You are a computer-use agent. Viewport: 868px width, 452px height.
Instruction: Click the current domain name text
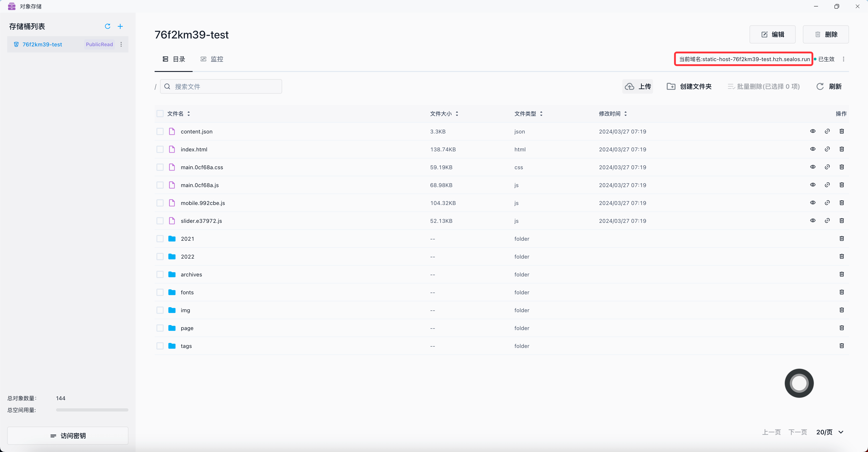744,59
